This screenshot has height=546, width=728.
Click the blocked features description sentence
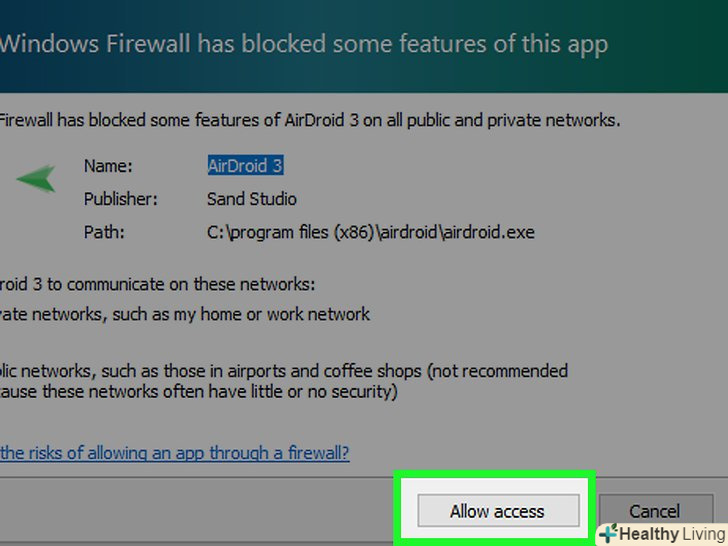310,120
